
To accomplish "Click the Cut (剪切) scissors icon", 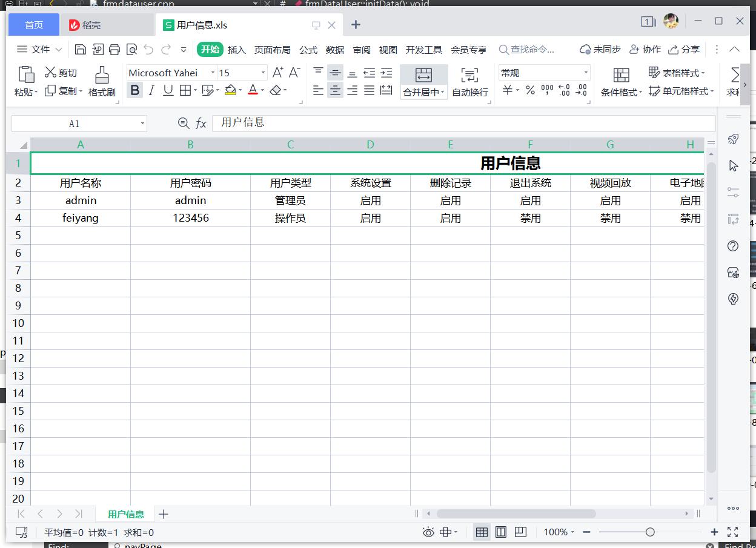I will coord(51,73).
